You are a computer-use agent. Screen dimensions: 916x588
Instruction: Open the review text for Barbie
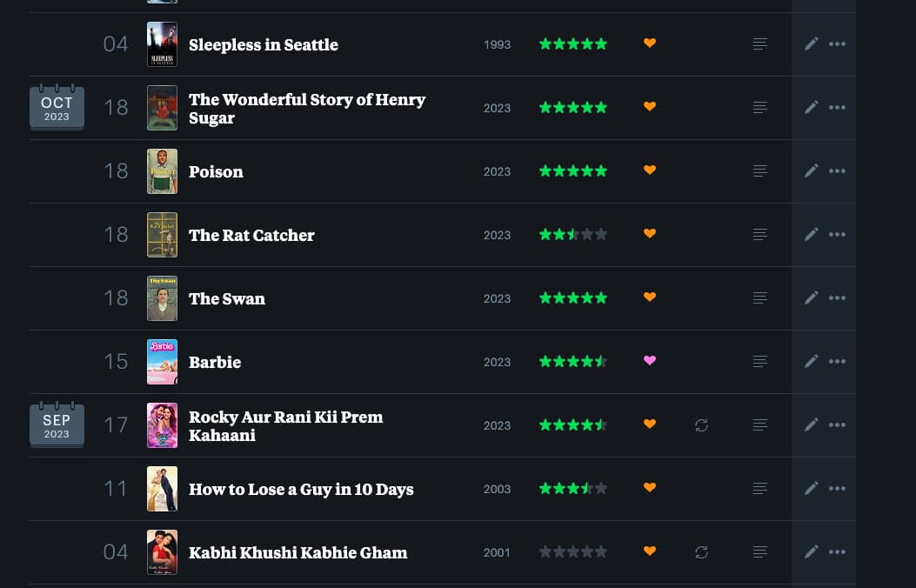click(759, 362)
